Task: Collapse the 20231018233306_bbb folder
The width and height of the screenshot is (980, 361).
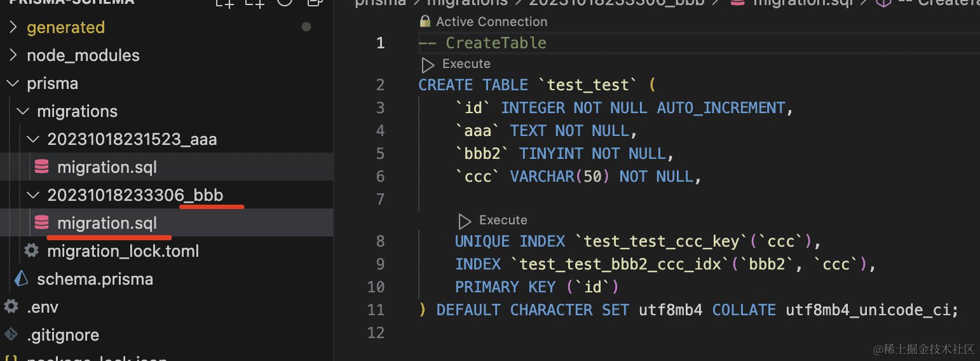Action: (x=33, y=194)
